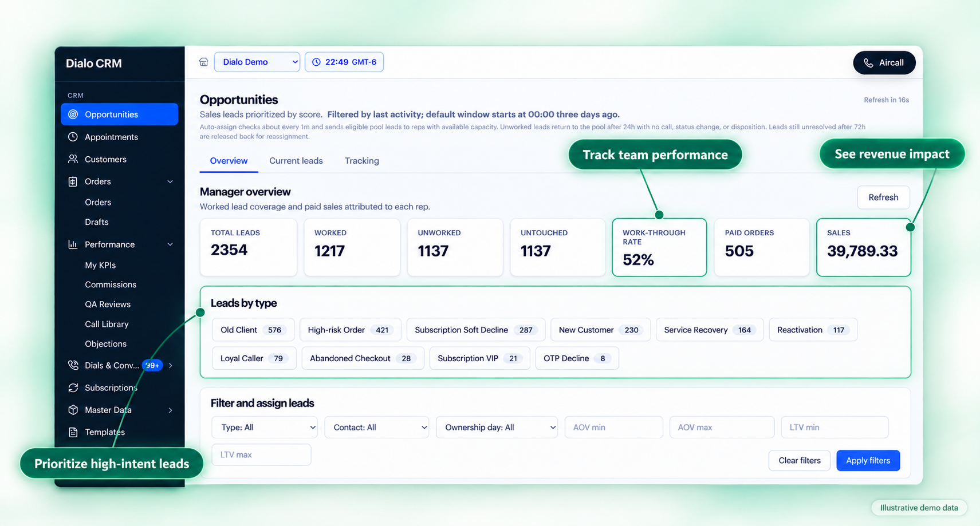Image resolution: width=980 pixels, height=526 pixels.
Task: Click the Appointments clock icon
Action: pos(73,137)
